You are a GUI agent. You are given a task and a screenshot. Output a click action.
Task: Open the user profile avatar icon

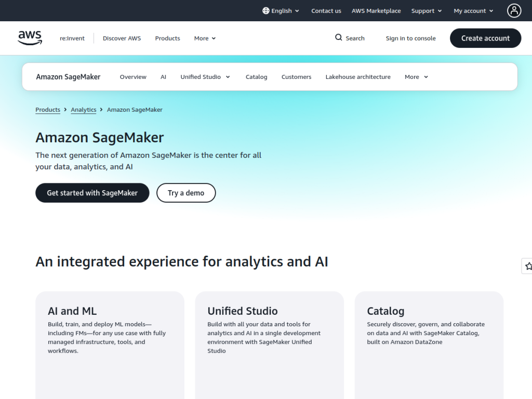click(x=514, y=10)
